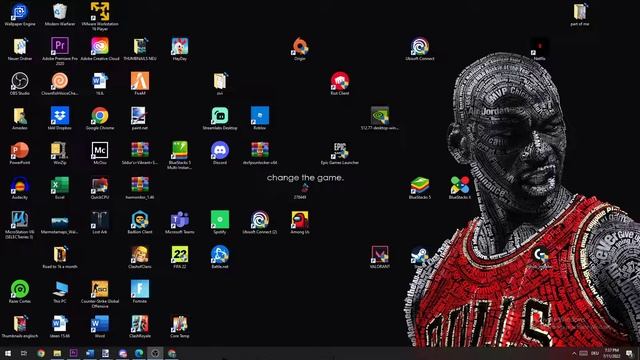Open the Windows Start menu
640x360 pixels.
(x=7, y=353)
